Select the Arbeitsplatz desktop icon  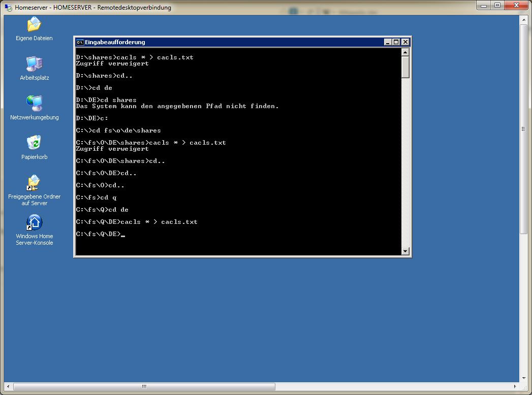point(34,64)
